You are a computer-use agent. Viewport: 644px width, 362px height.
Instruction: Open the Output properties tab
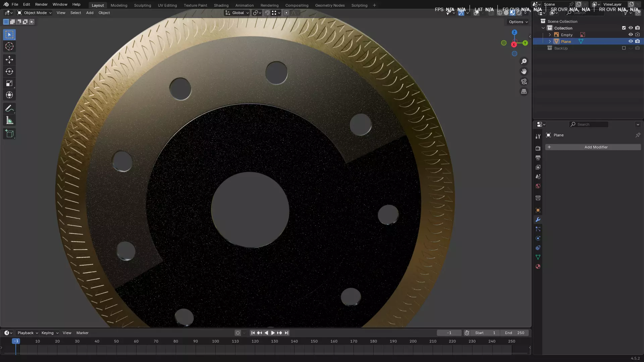click(x=538, y=158)
